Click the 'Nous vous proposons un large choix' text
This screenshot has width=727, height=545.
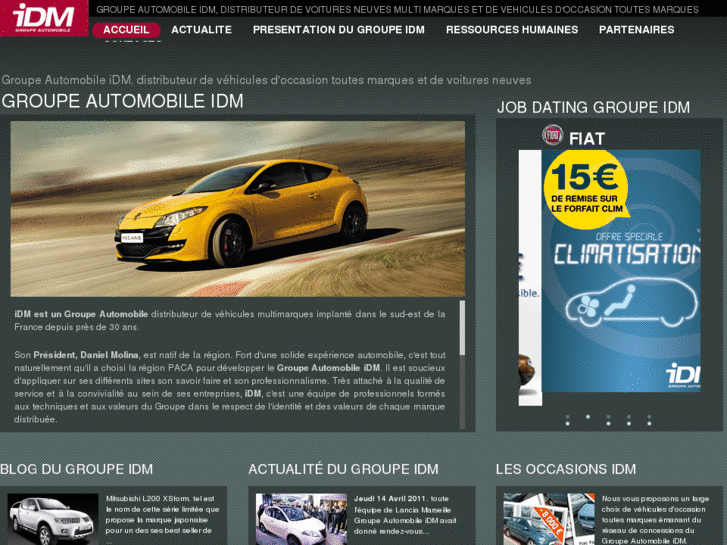[655, 519]
